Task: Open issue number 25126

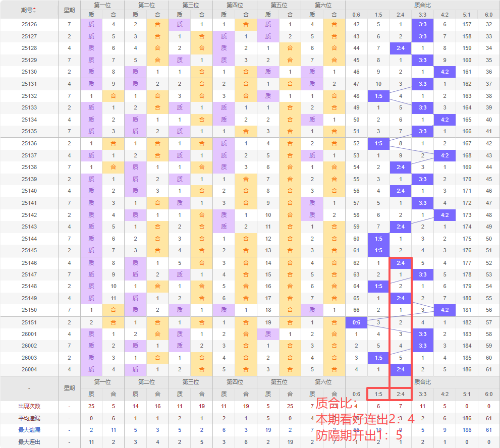Action: point(29,24)
